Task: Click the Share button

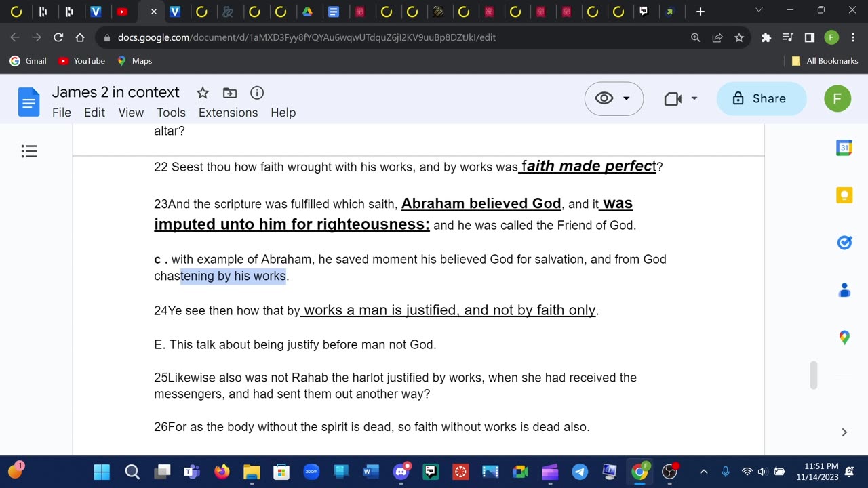Action: pos(761,98)
